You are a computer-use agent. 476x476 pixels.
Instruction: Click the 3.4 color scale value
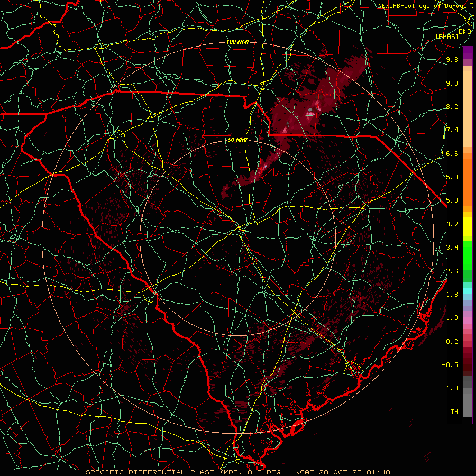452,248
